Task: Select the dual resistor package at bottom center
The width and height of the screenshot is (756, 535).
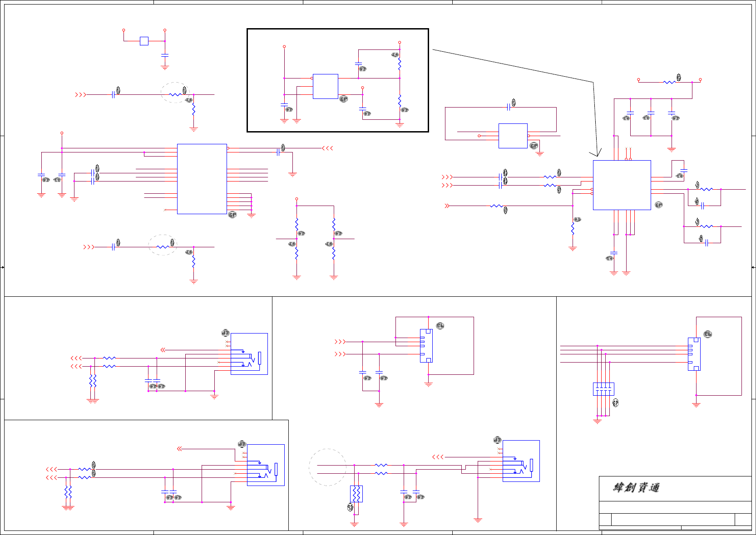Action: 356,494
